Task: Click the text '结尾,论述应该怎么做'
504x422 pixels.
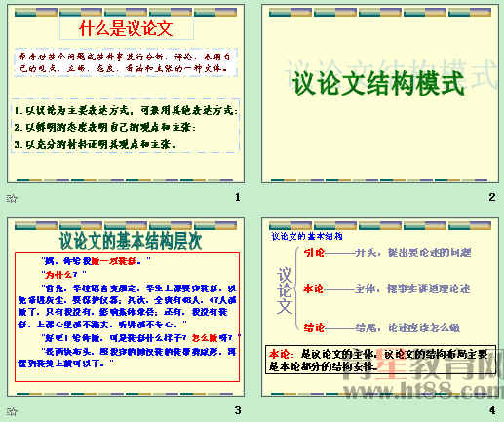Action: pyautogui.click(x=407, y=327)
